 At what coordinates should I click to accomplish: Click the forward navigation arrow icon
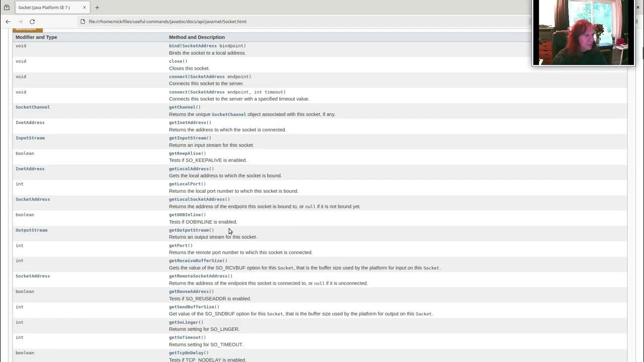[20, 22]
